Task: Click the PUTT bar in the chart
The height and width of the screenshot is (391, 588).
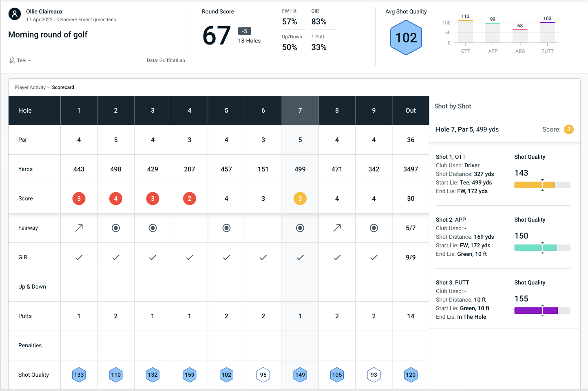Action: click(x=547, y=32)
